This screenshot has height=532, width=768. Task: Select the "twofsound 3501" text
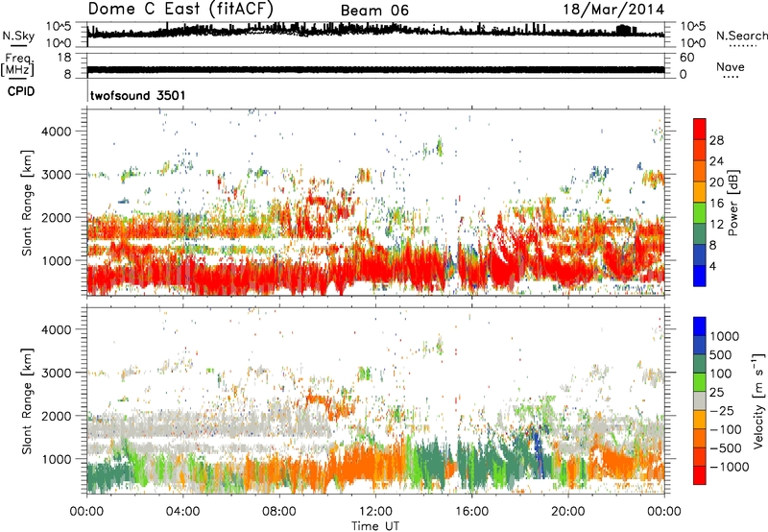[137, 95]
